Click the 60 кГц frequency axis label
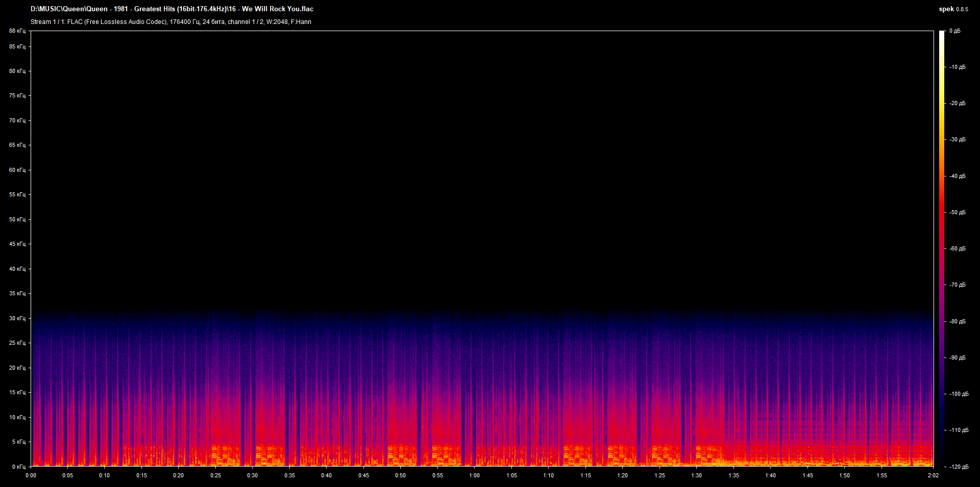 tap(17, 170)
